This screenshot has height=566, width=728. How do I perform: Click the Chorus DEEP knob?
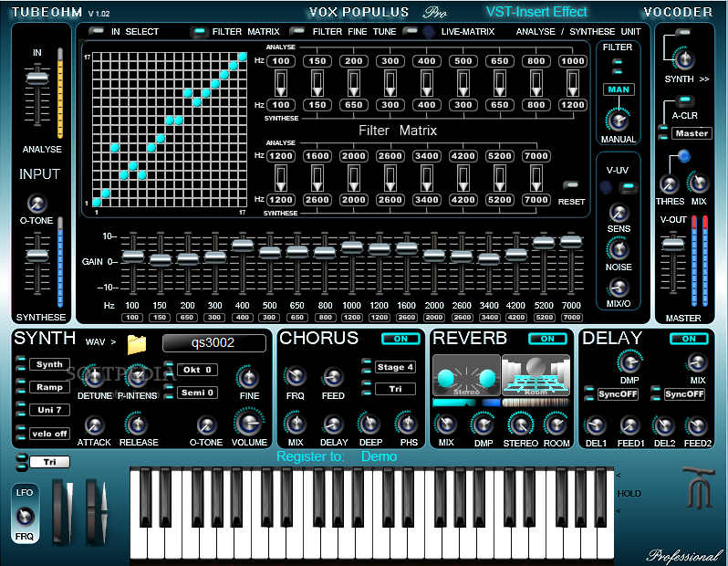[x=370, y=424]
